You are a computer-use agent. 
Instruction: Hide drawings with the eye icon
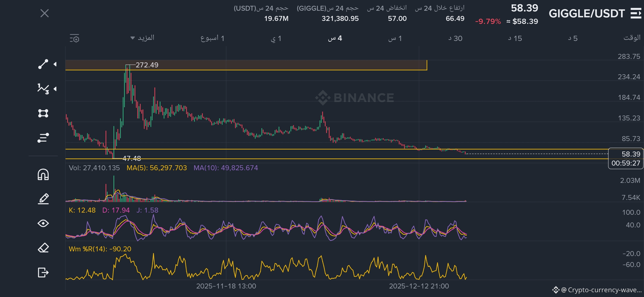coord(43,223)
